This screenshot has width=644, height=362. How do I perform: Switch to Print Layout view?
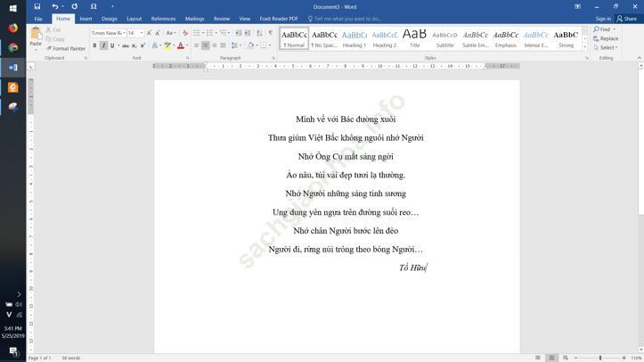click(x=551, y=358)
